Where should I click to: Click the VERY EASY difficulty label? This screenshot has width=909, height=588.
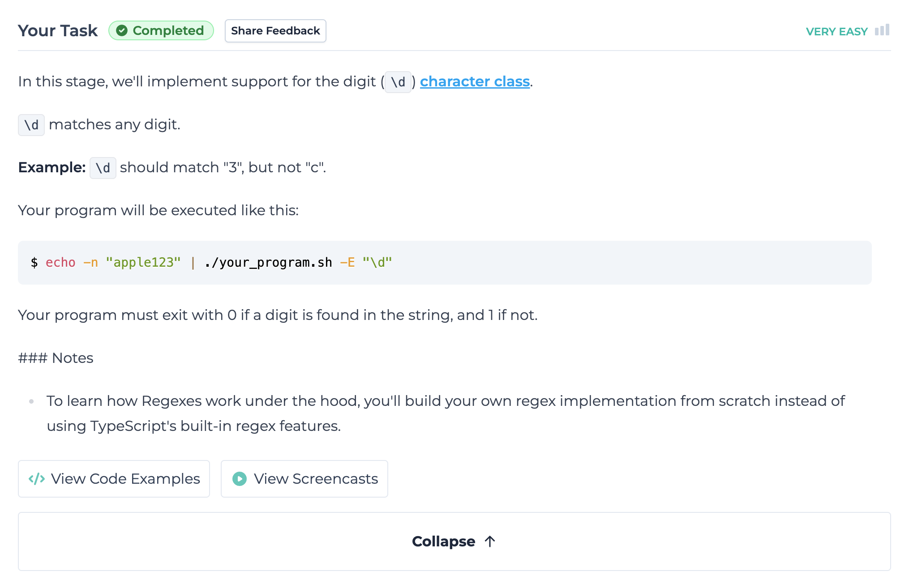point(836,32)
